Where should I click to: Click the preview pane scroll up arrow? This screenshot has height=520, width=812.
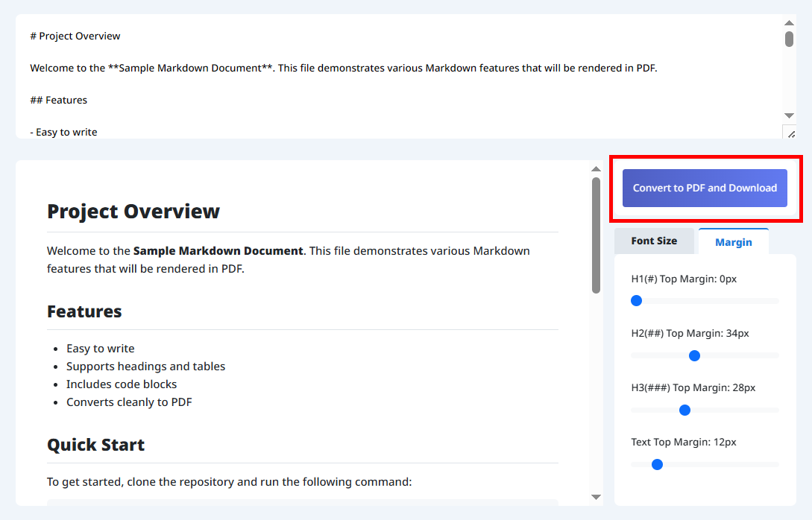point(596,169)
